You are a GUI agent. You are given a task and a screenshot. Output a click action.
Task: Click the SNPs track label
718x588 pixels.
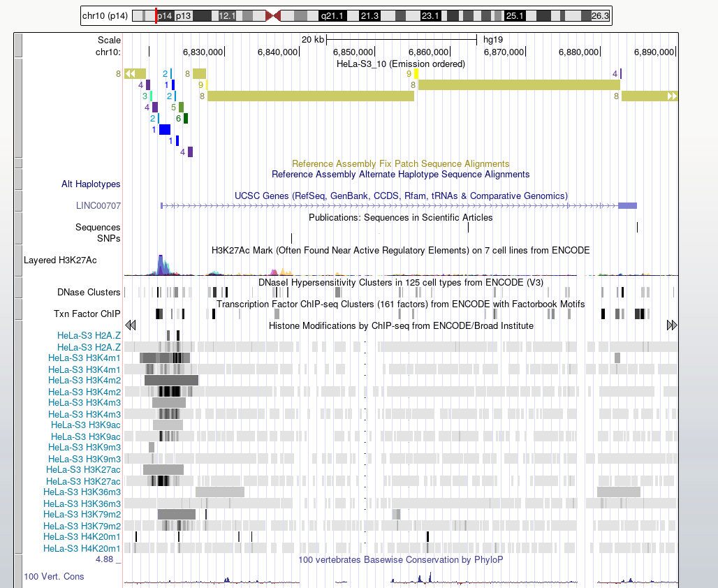(108, 238)
